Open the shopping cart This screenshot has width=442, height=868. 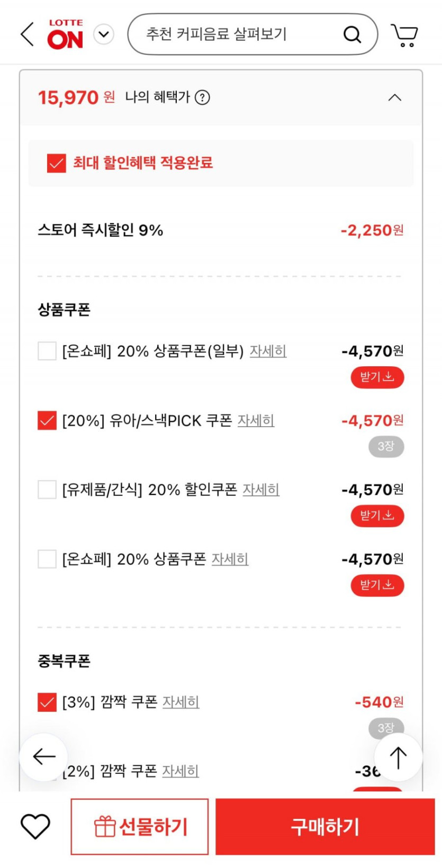pos(404,35)
